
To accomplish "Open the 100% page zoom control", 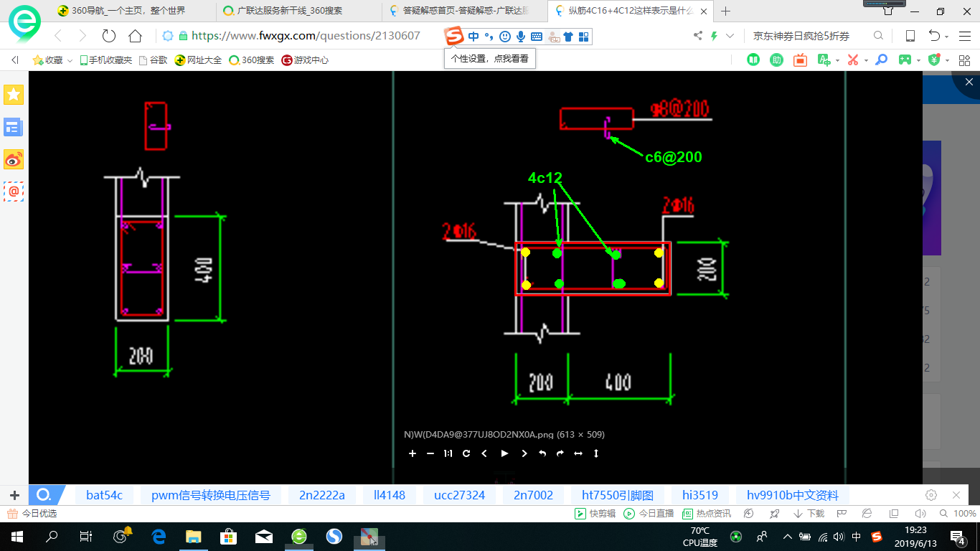I will coord(958,514).
